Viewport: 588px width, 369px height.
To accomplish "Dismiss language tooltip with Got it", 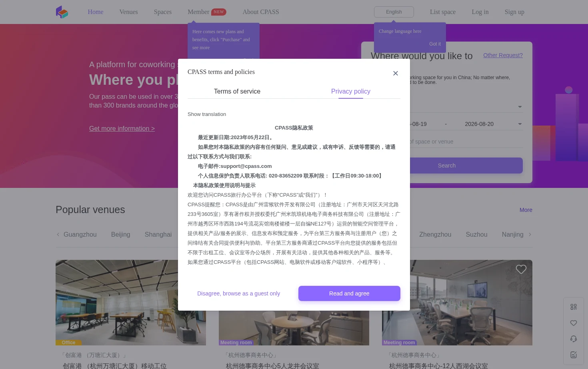I will point(435,44).
